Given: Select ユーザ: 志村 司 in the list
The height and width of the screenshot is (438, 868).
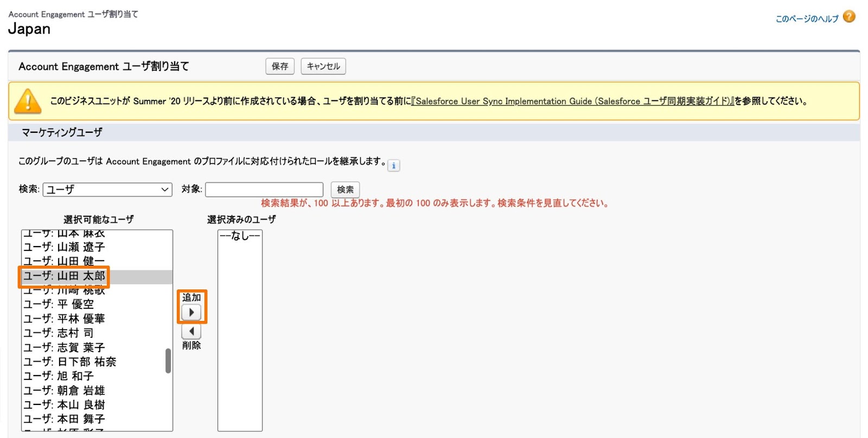Looking at the screenshot, I should pyautogui.click(x=97, y=333).
